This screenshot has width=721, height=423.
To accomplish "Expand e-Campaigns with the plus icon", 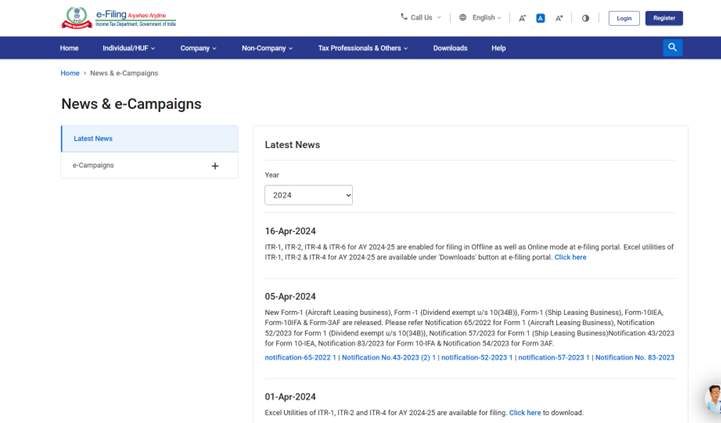I will [215, 166].
